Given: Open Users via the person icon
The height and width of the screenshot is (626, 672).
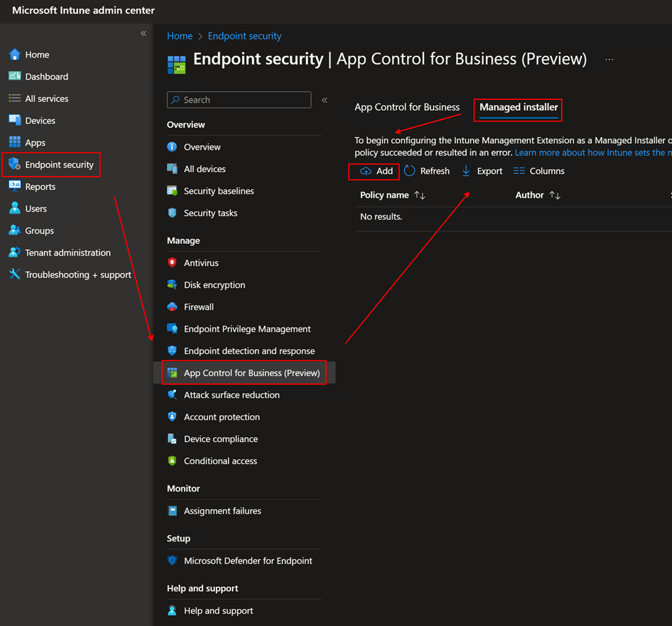Looking at the screenshot, I should tap(15, 208).
